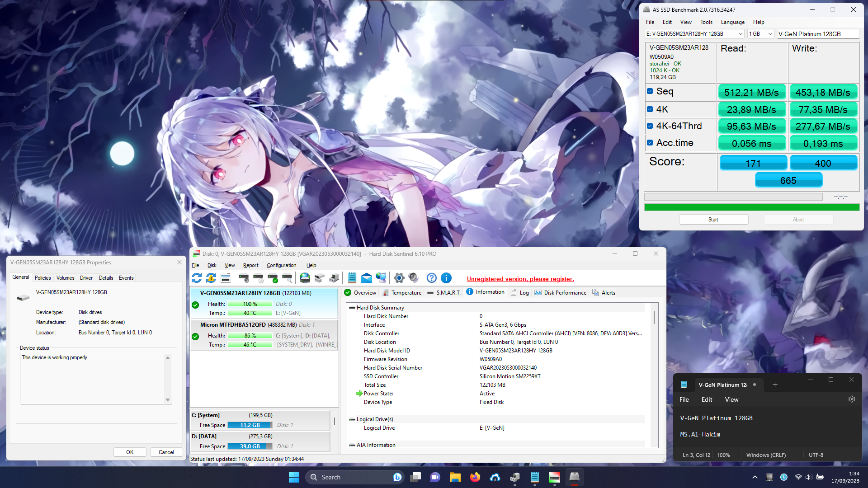Click the disk with green check icon
868x488 pixels.
click(273, 278)
